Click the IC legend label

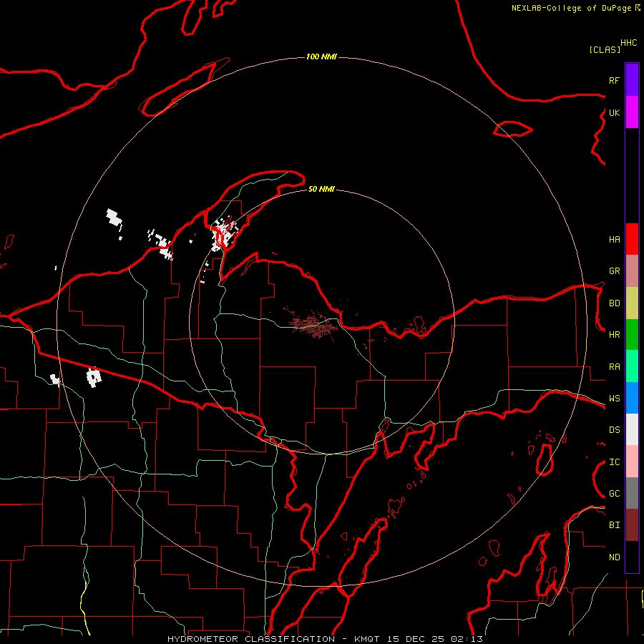(614, 462)
